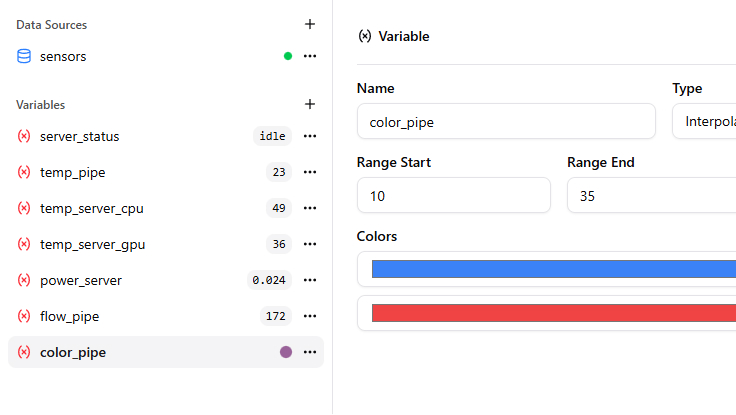Open the options menu for server_status

[x=310, y=136]
